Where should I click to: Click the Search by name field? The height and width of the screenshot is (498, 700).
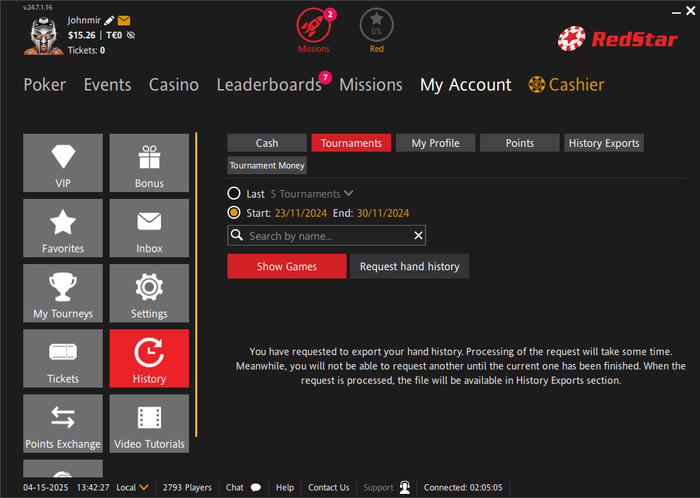tap(326, 236)
